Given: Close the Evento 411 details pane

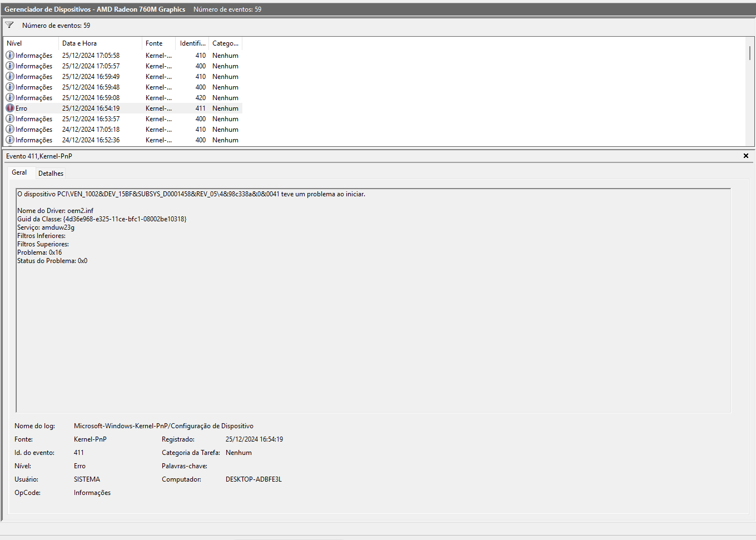Looking at the screenshot, I should [x=745, y=156].
